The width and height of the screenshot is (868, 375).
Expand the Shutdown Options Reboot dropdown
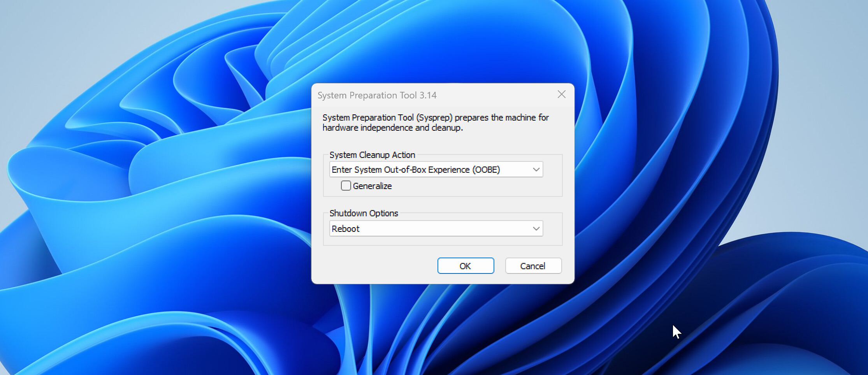click(x=436, y=229)
